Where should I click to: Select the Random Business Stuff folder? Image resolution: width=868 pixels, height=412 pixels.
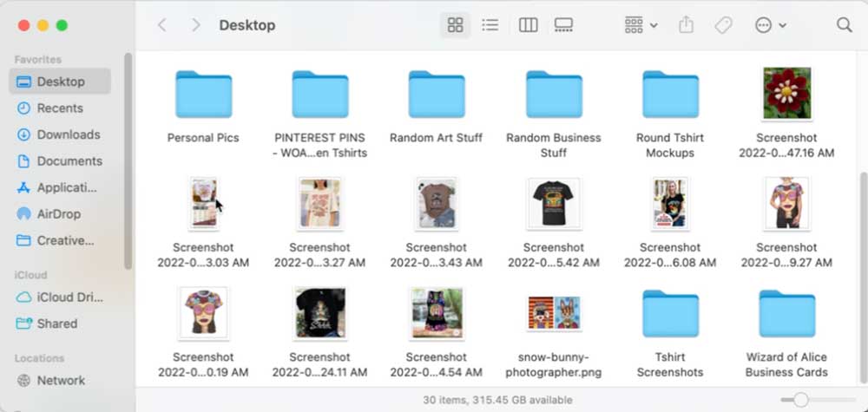coord(554,94)
